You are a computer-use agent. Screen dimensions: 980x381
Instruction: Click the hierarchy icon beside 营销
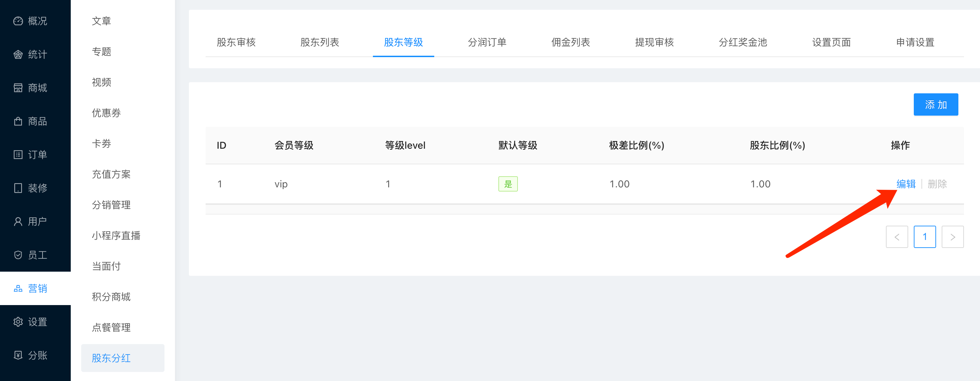(18, 288)
